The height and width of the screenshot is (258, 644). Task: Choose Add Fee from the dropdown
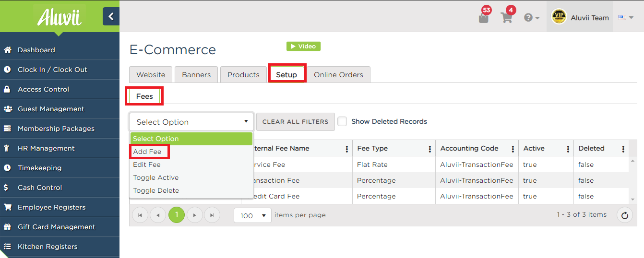tap(191, 152)
